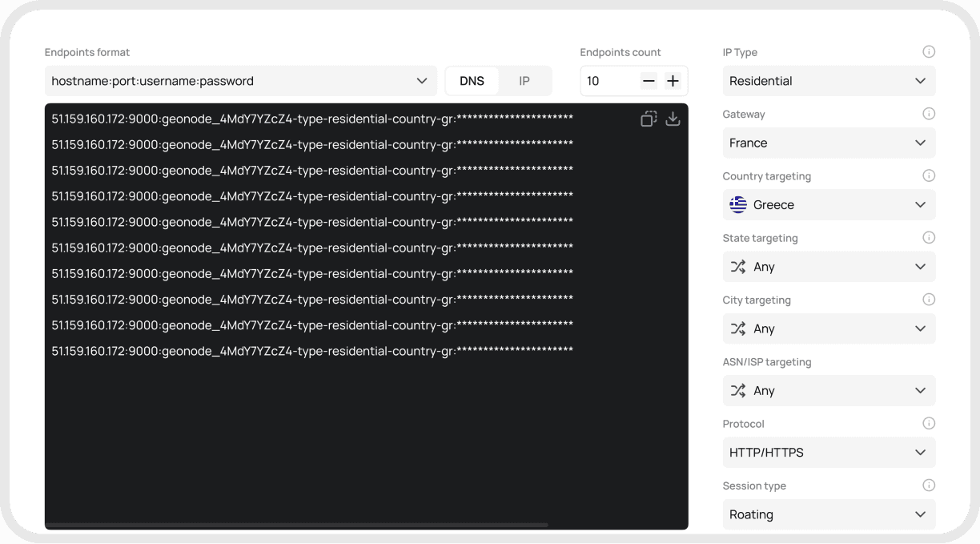
Task: Show info for IP Type
Action: point(929,52)
